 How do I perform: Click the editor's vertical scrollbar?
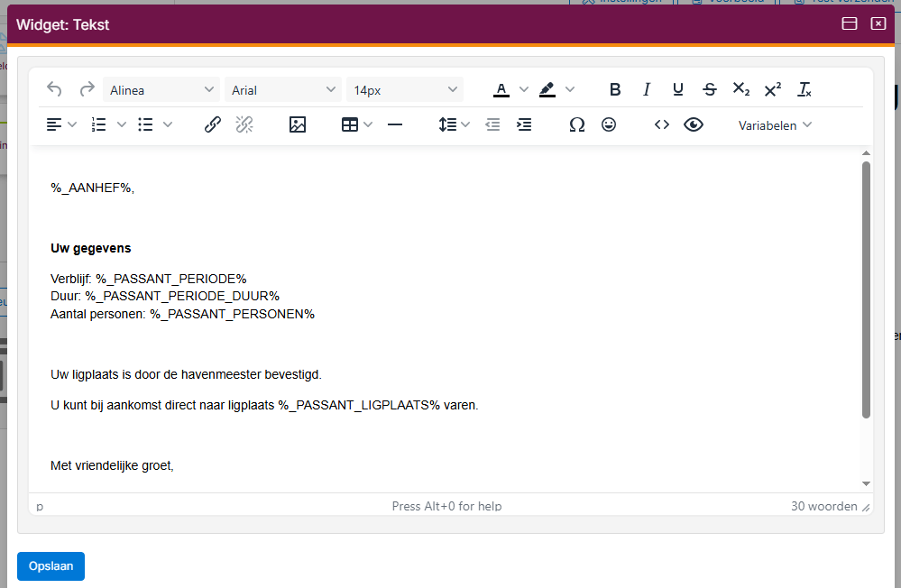coord(866,289)
